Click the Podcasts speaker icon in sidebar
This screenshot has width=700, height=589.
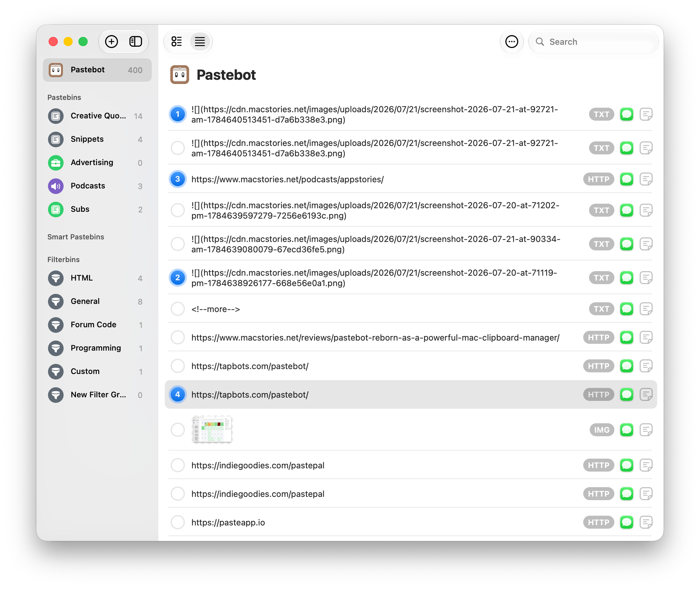tap(56, 186)
